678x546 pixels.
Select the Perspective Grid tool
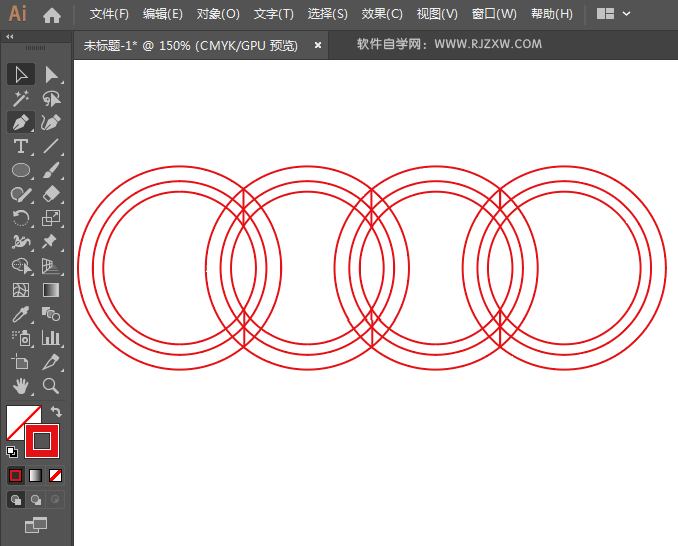[x=51, y=266]
